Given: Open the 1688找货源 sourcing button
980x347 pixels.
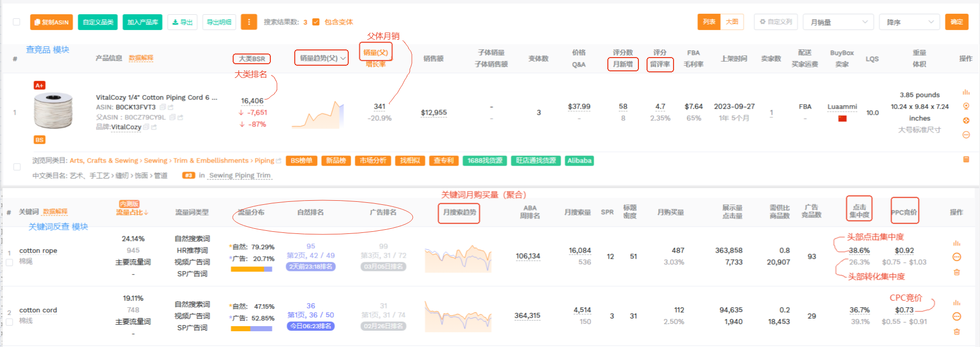Looking at the screenshot, I should (x=485, y=161).
